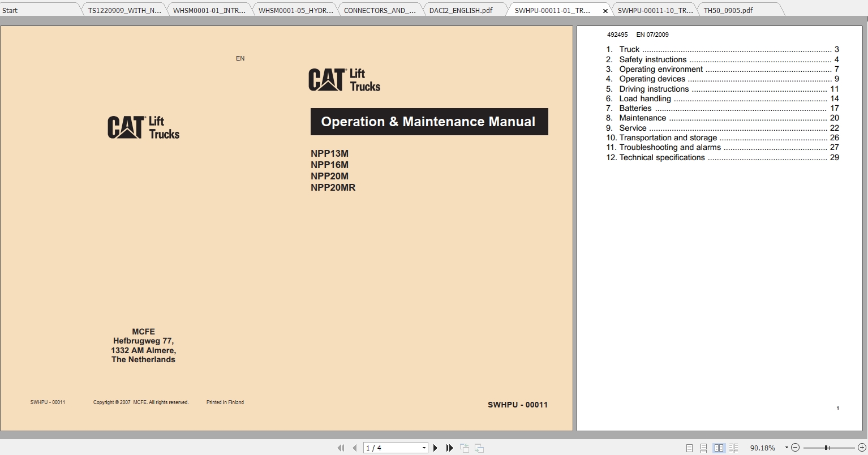Open the zoom percentage dropdown
The width and height of the screenshot is (868, 455).
(787, 448)
